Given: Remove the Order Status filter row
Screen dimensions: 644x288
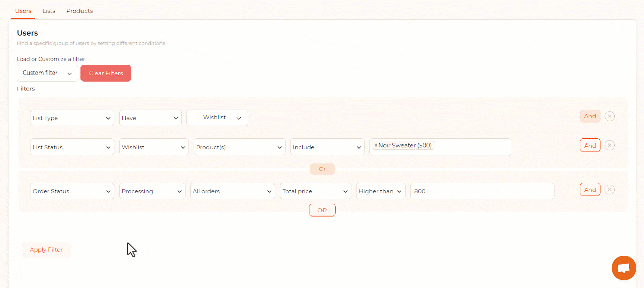Looking at the screenshot, I should click(x=609, y=190).
